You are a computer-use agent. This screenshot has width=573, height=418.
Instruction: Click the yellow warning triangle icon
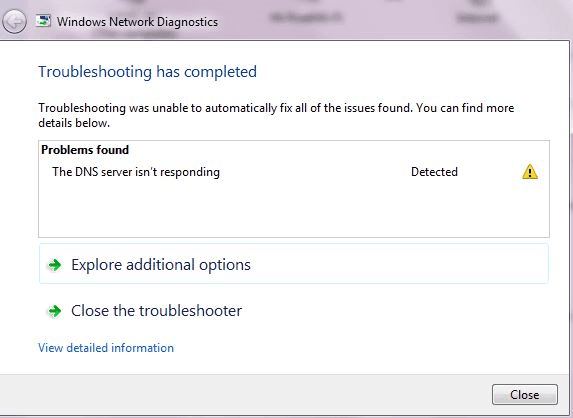530,172
